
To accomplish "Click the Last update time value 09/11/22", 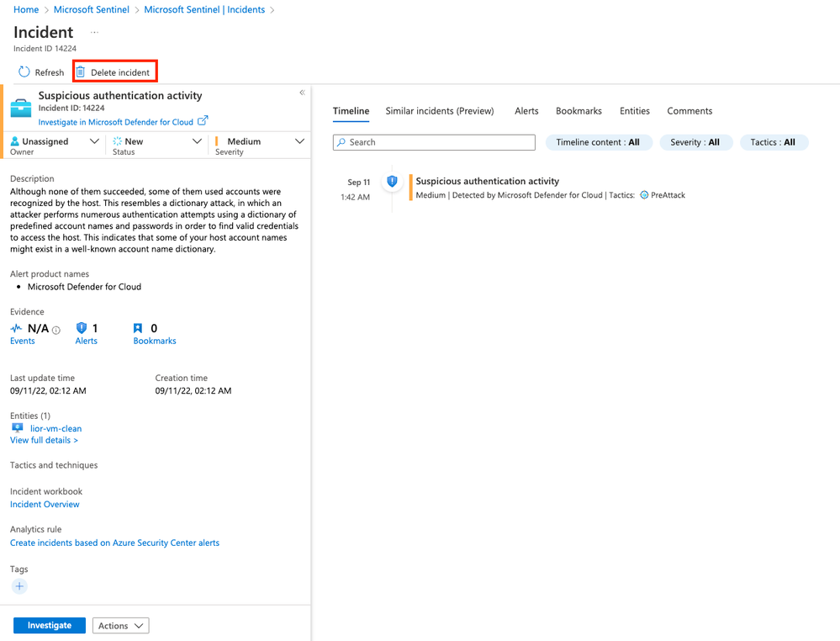I will [x=48, y=390].
